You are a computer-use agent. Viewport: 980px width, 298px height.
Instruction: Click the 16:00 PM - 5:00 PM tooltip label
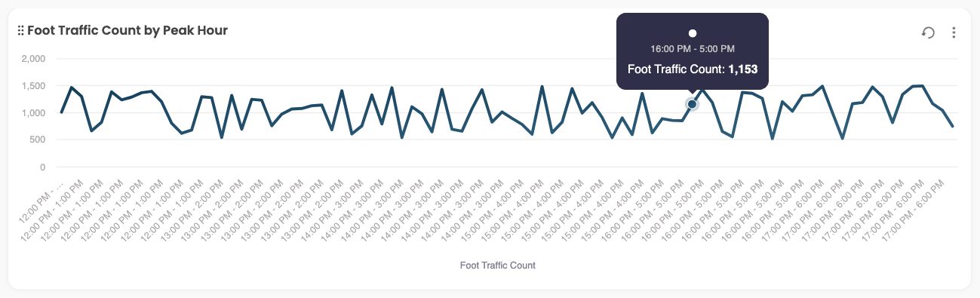[x=693, y=49]
